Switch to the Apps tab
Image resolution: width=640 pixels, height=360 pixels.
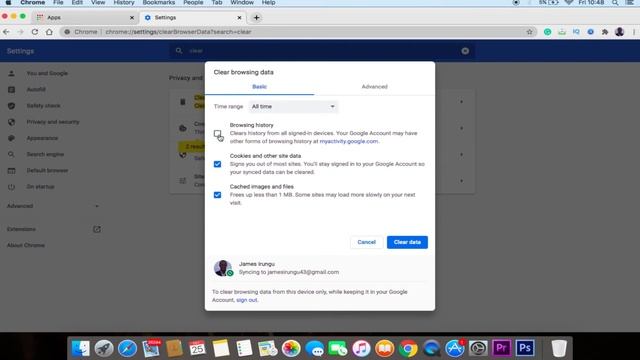click(x=84, y=18)
